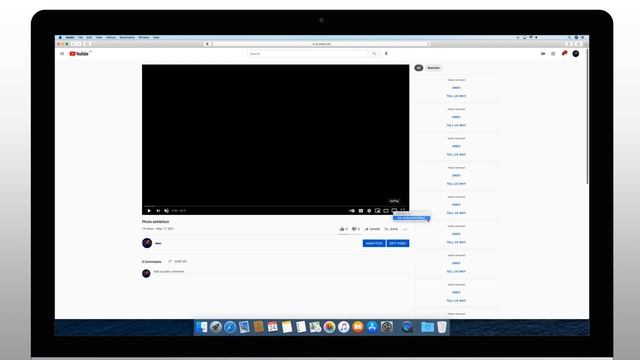Viewport: 640px width, 360px height.
Task: Click the Edit Video button
Action: (x=398, y=243)
